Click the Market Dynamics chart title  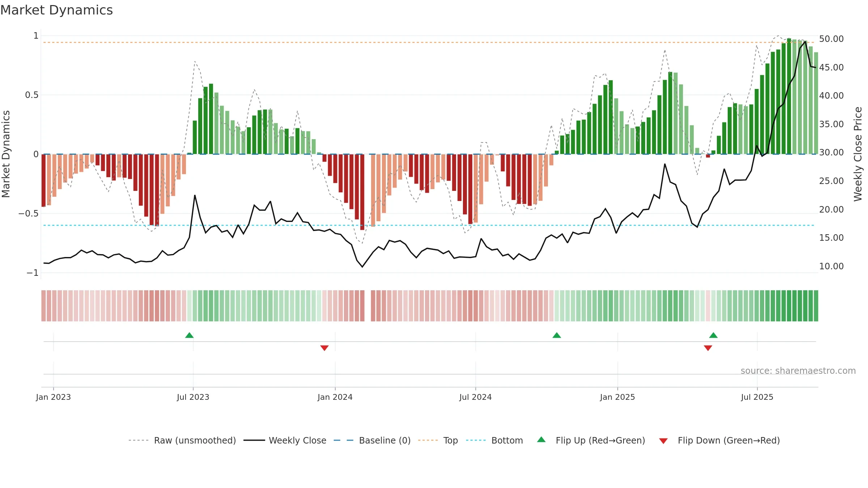[57, 10]
